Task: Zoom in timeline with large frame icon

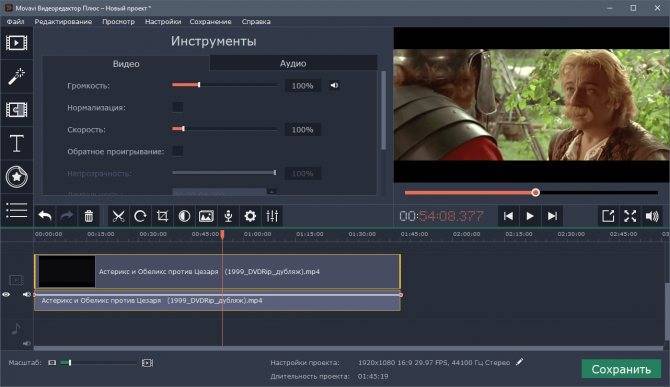Action: pyautogui.click(x=147, y=363)
